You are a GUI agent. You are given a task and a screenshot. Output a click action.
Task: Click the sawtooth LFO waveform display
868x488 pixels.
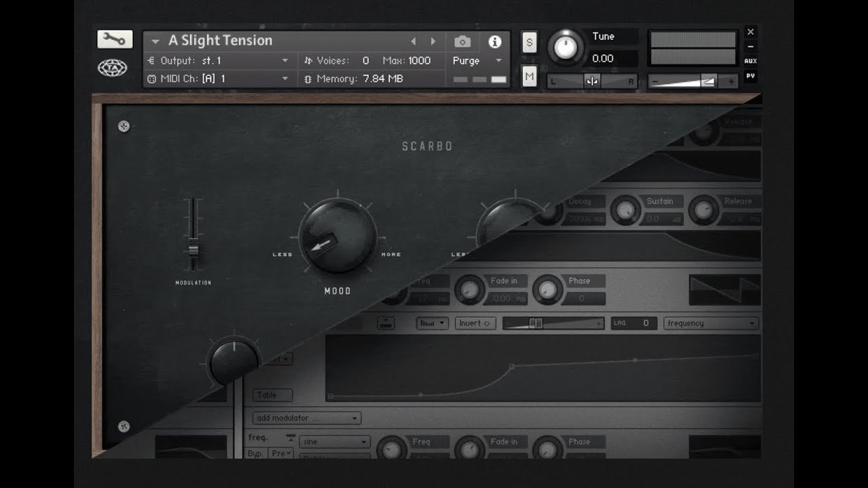[x=725, y=290]
